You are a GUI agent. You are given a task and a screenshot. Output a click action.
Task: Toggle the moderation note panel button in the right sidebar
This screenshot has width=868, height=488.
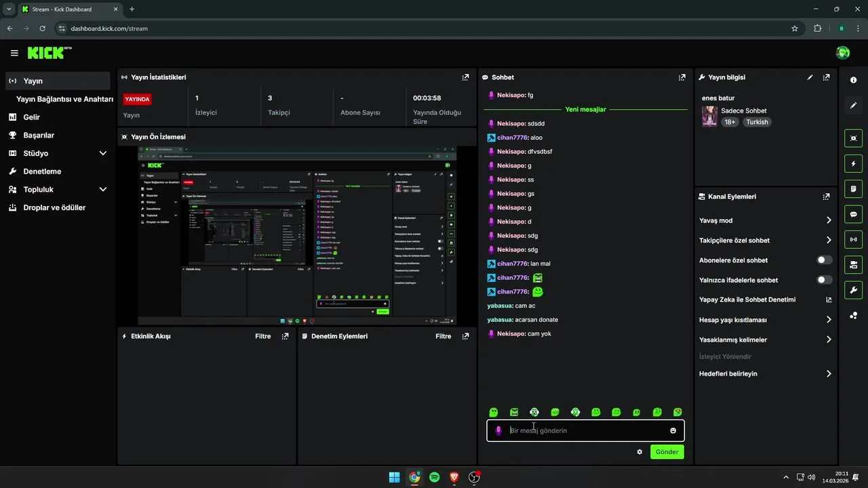pos(853,188)
